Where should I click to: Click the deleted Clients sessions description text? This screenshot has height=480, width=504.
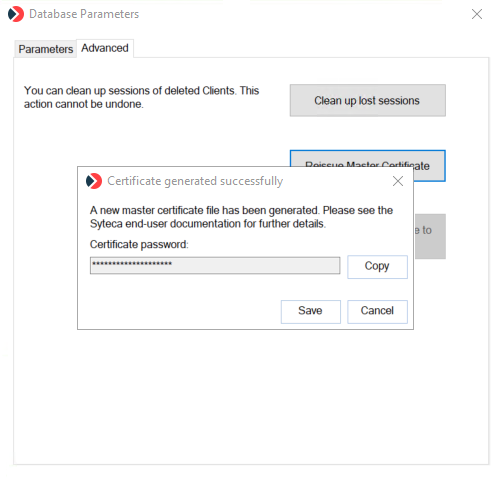click(141, 97)
